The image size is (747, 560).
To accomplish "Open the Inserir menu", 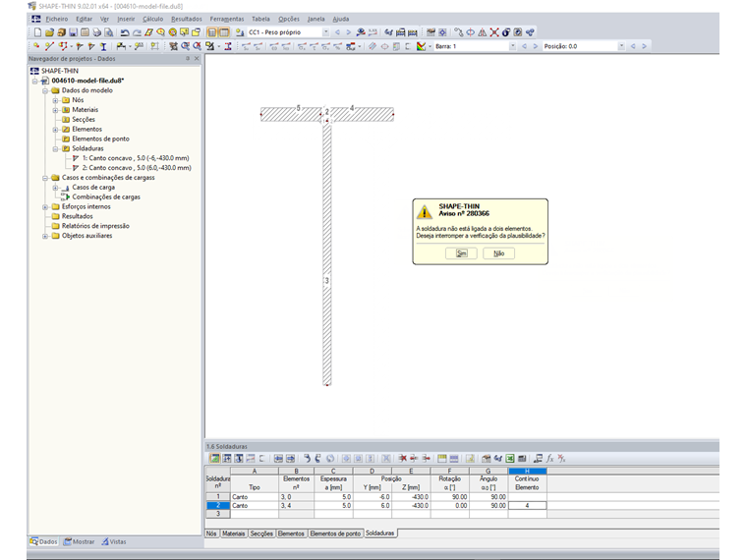I will coord(126,19).
